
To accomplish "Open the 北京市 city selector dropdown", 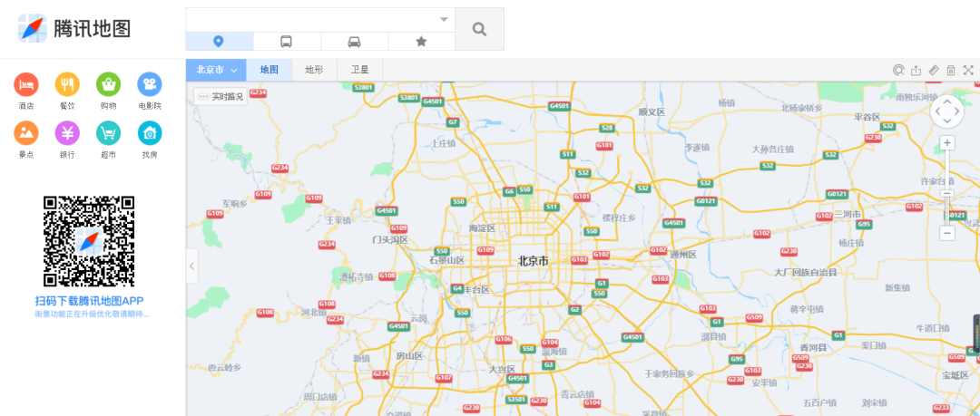I will pos(216,70).
